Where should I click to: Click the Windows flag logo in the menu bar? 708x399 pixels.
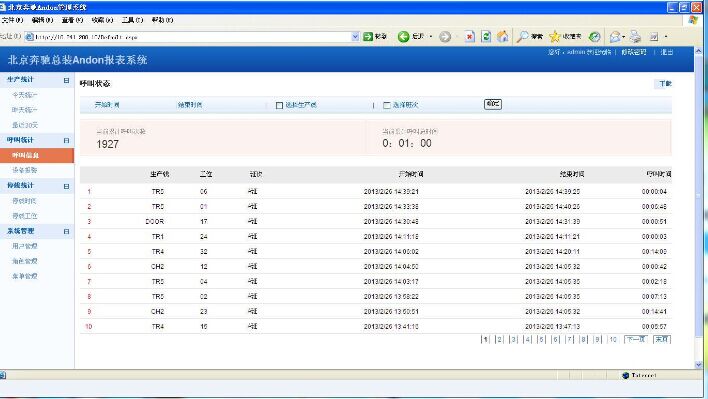coord(693,20)
